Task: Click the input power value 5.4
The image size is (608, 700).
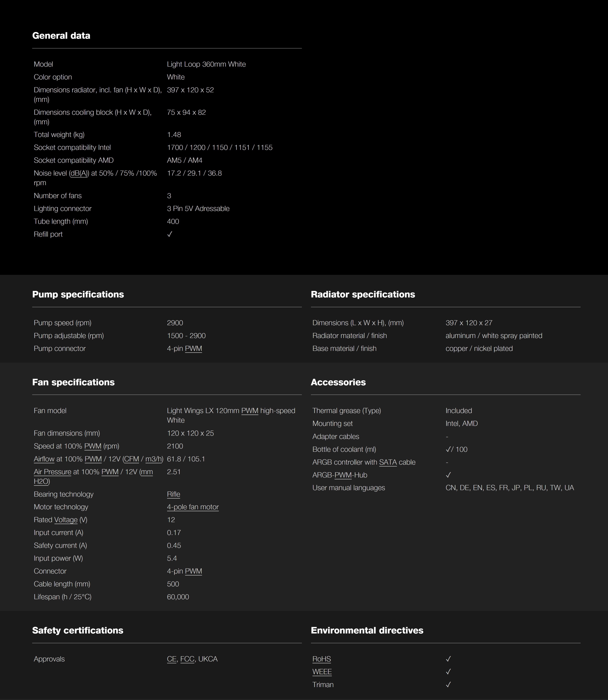Action: coord(172,559)
